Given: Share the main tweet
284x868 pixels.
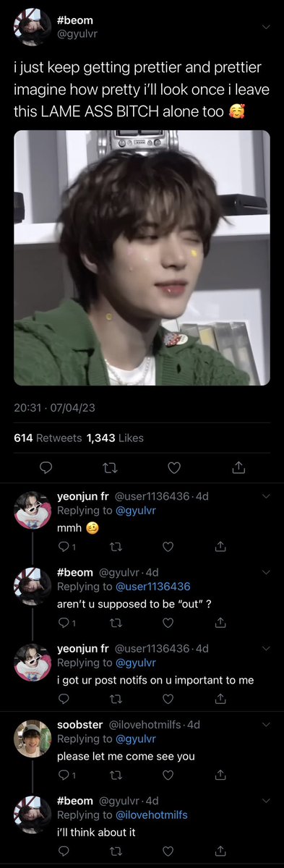Looking at the screenshot, I should (238, 469).
